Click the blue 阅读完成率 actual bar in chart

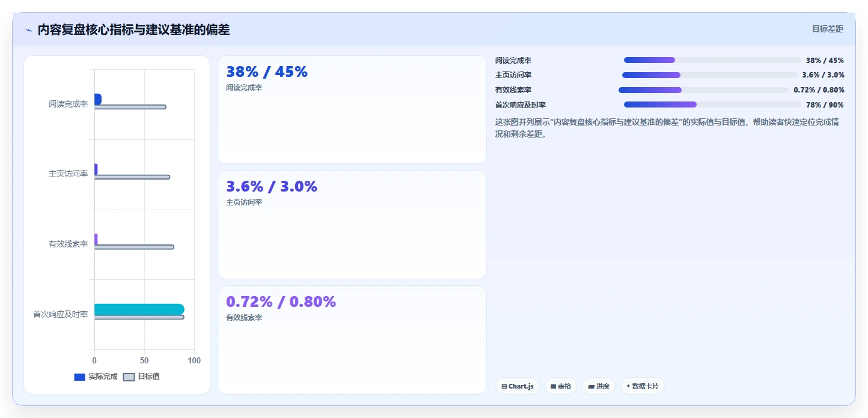[x=98, y=98]
